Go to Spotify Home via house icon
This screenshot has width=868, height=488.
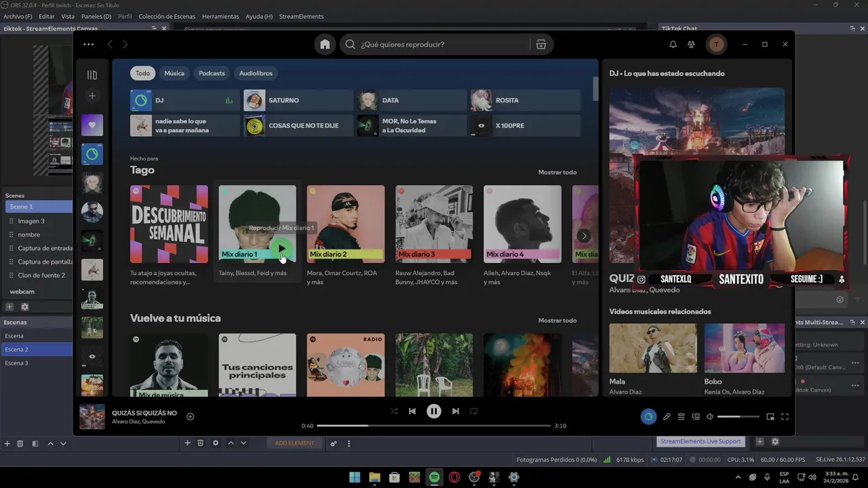(325, 44)
